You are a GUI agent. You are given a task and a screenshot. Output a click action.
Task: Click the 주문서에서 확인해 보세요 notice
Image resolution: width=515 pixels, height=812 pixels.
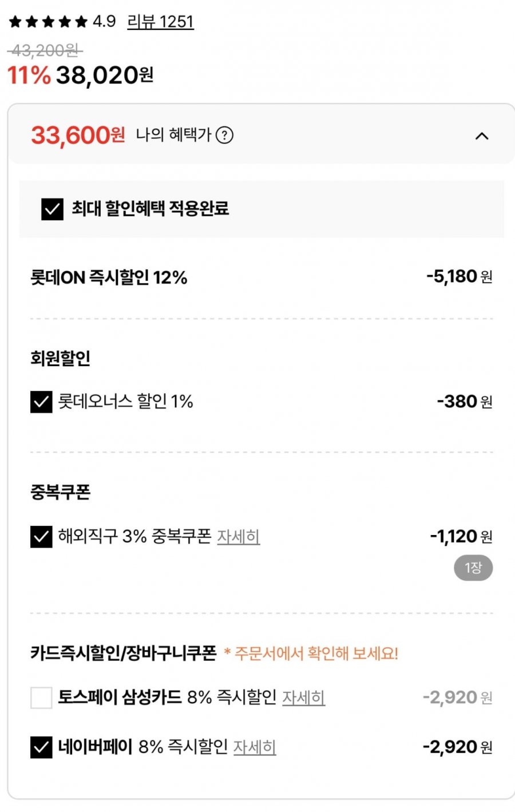tap(311, 653)
